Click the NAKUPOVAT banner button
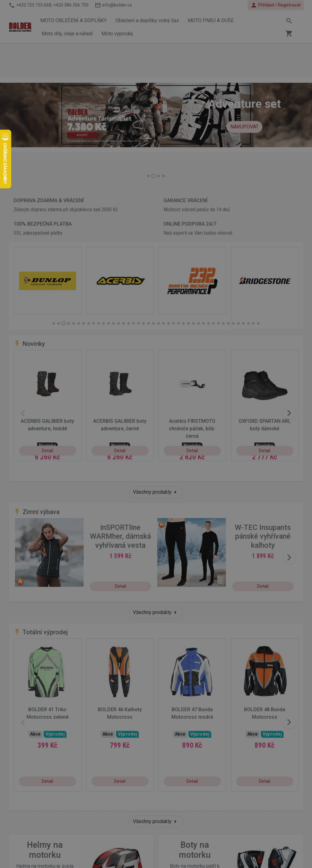The height and width of the screenshot is (868, 312). (x=244, y=127)
